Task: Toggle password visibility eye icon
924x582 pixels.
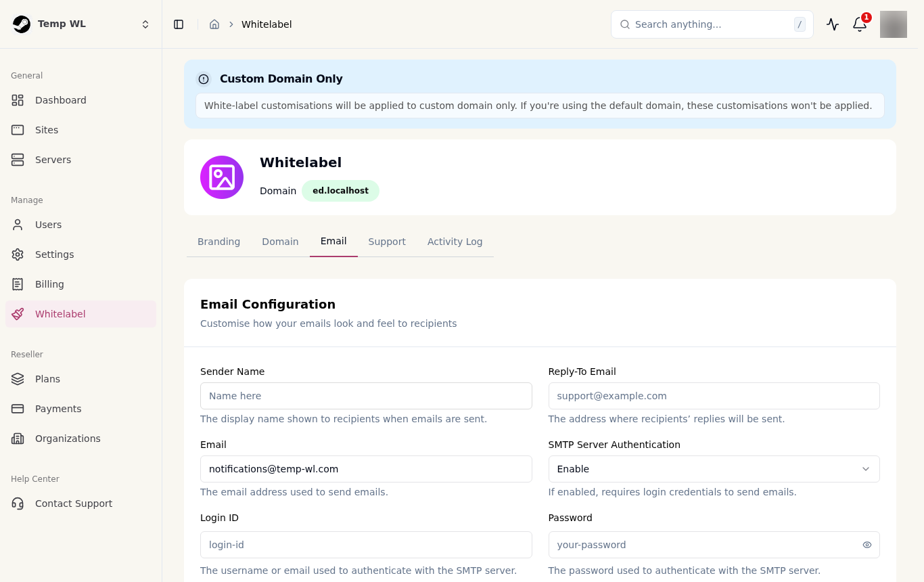Action: (x=867, y=545)
